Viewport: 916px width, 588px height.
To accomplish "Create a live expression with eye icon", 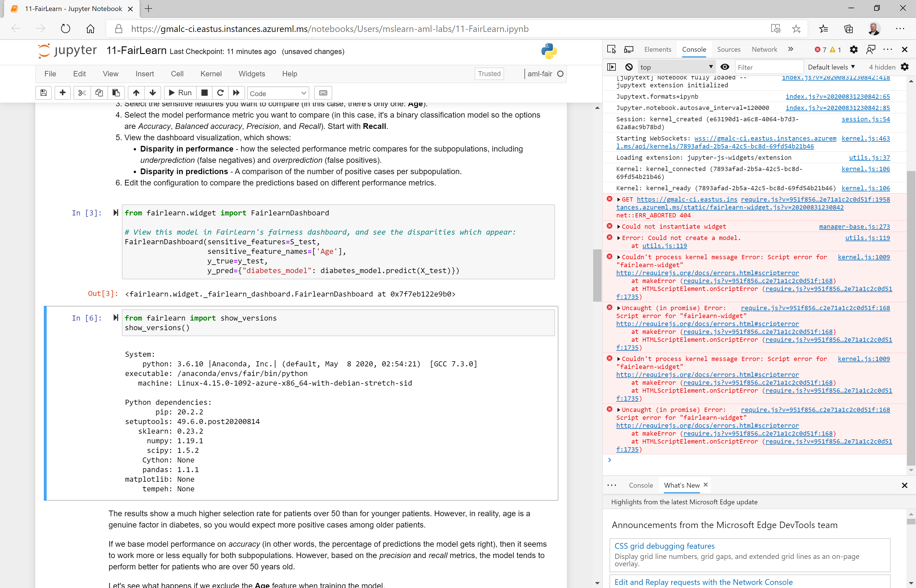I will (x=725, y=66).
